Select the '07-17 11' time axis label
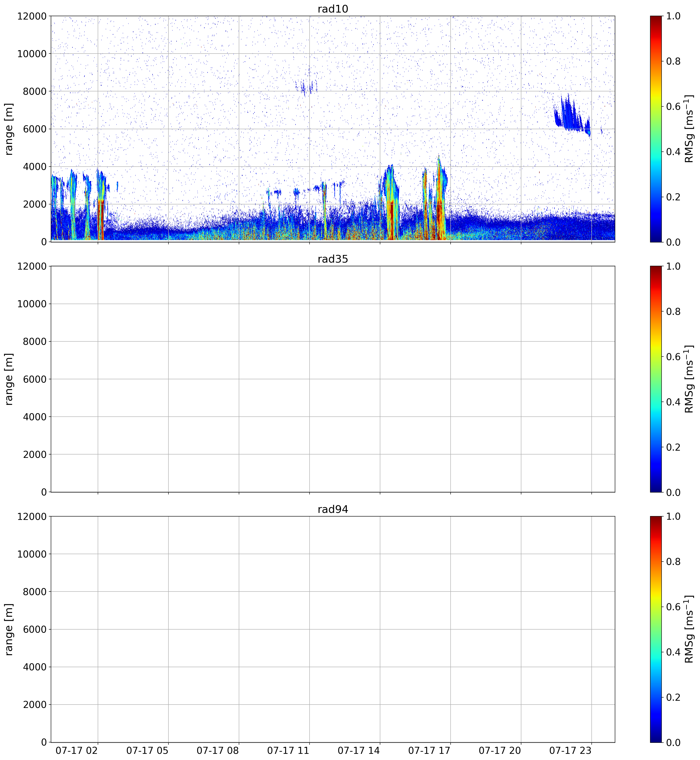The image size is (700, 760). pyautogui.click(x=288, y=750)
